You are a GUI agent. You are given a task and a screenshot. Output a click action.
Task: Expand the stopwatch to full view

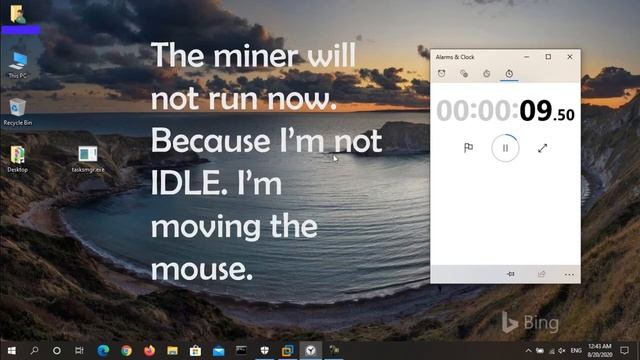(x=542, y=148)
